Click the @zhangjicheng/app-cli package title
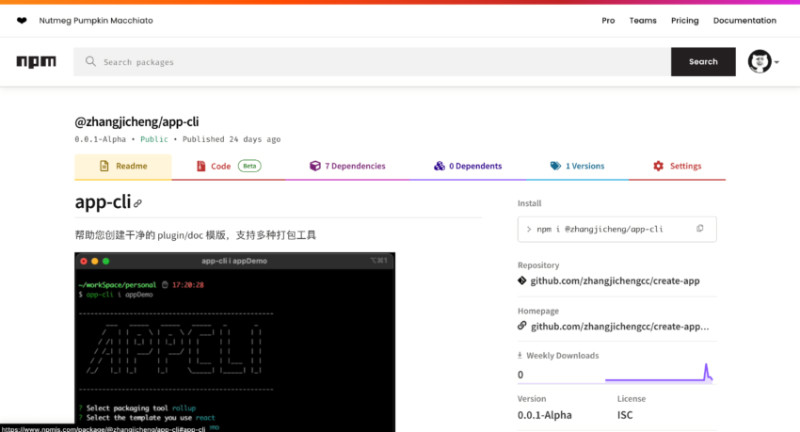Image resolution: width=800 pixels, height=432 pixels. [137, 122]
